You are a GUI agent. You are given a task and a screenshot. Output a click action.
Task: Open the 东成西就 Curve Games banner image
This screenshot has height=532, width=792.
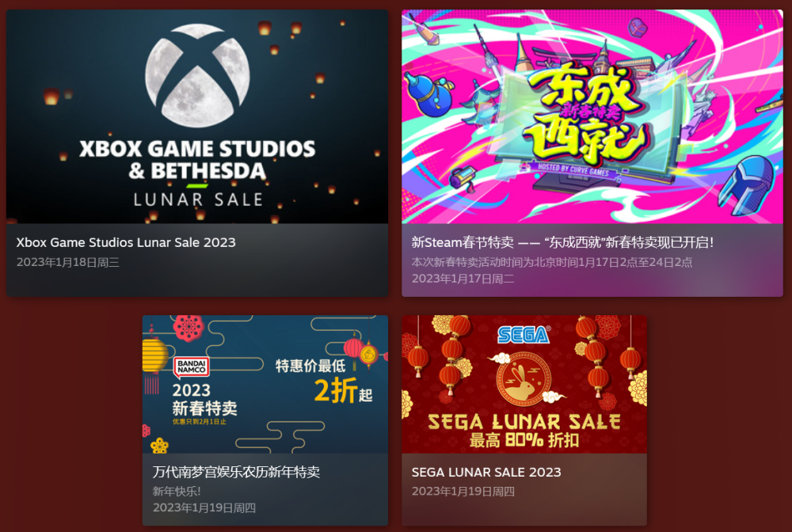592,116
